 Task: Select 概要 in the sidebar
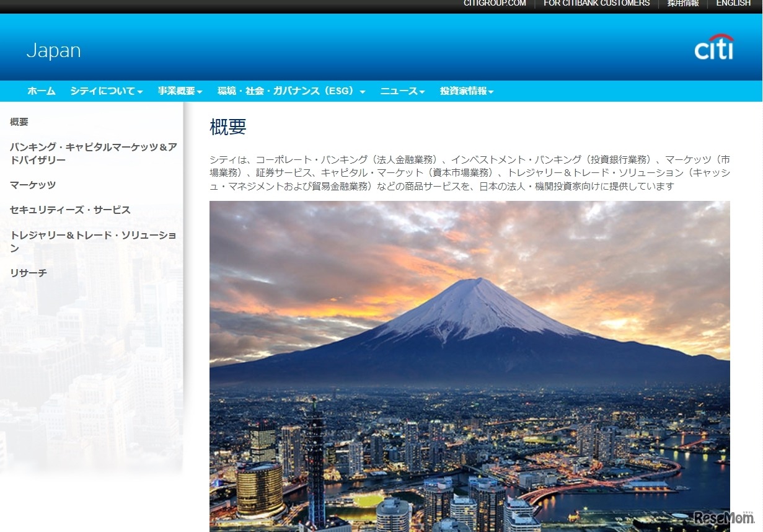tap(19, 122)
